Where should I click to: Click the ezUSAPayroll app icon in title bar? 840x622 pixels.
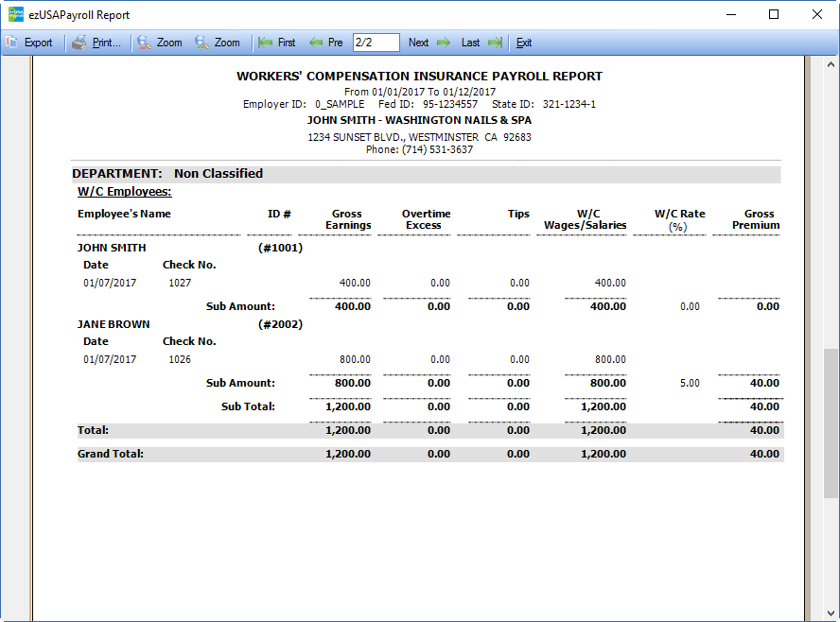15,14
